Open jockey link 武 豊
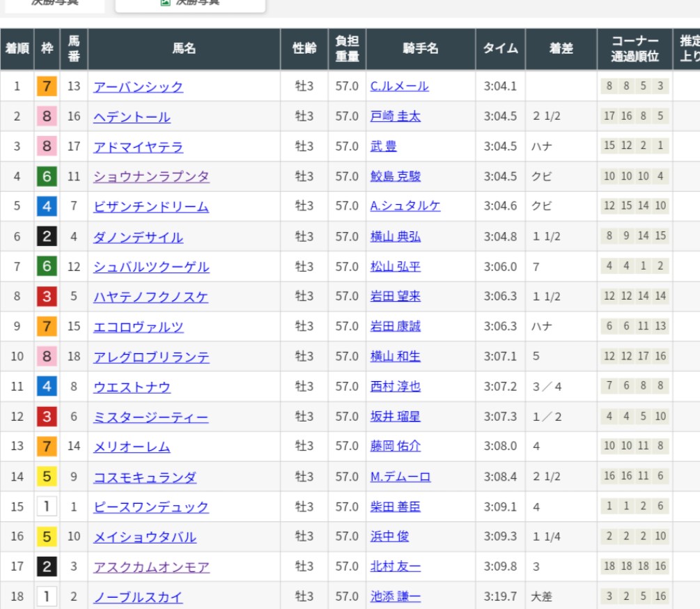 pyautogui.click(x=383, y=147)
